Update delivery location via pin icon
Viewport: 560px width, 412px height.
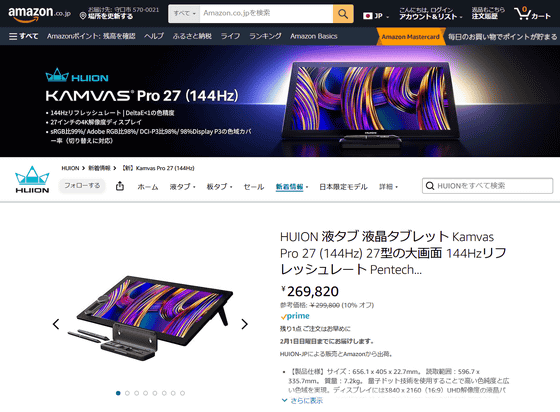83,16
